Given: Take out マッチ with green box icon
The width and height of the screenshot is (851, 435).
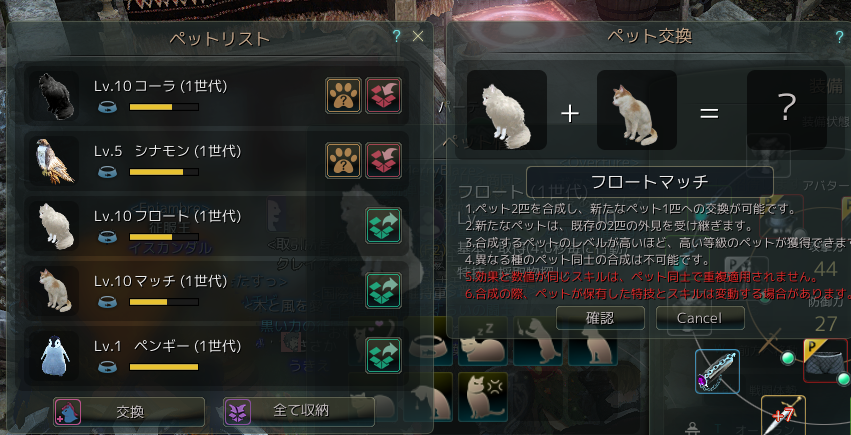Looking at the screenshot, I should coord(384,290).
